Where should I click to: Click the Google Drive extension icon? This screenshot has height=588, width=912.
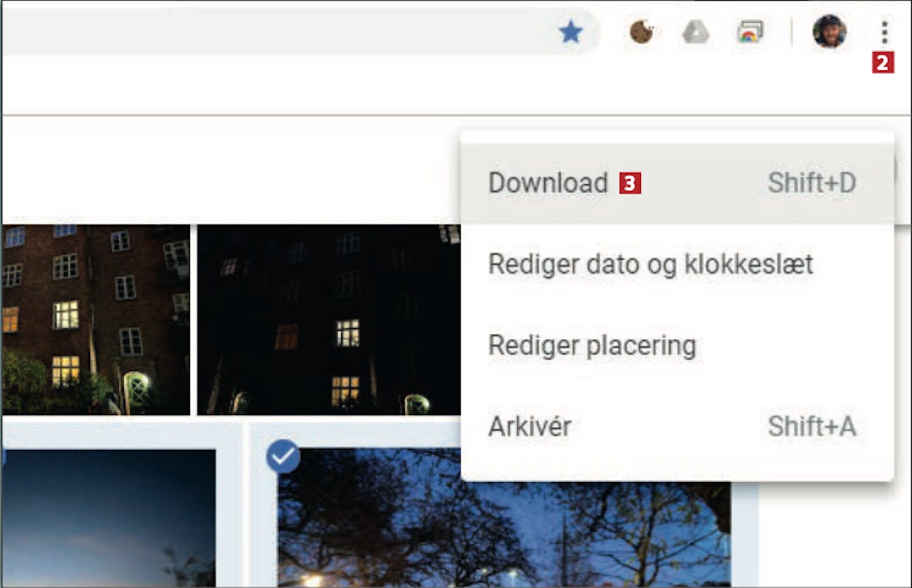tap(696, 32)
